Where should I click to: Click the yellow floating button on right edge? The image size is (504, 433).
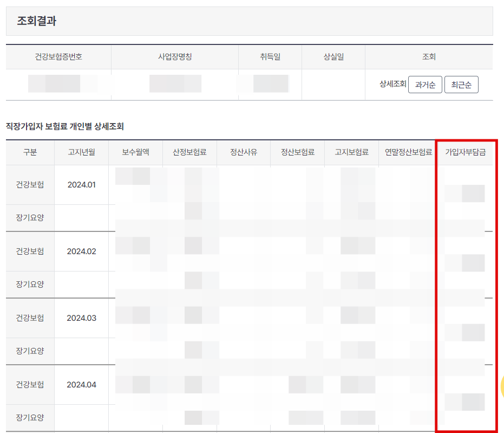pos(501,386)
